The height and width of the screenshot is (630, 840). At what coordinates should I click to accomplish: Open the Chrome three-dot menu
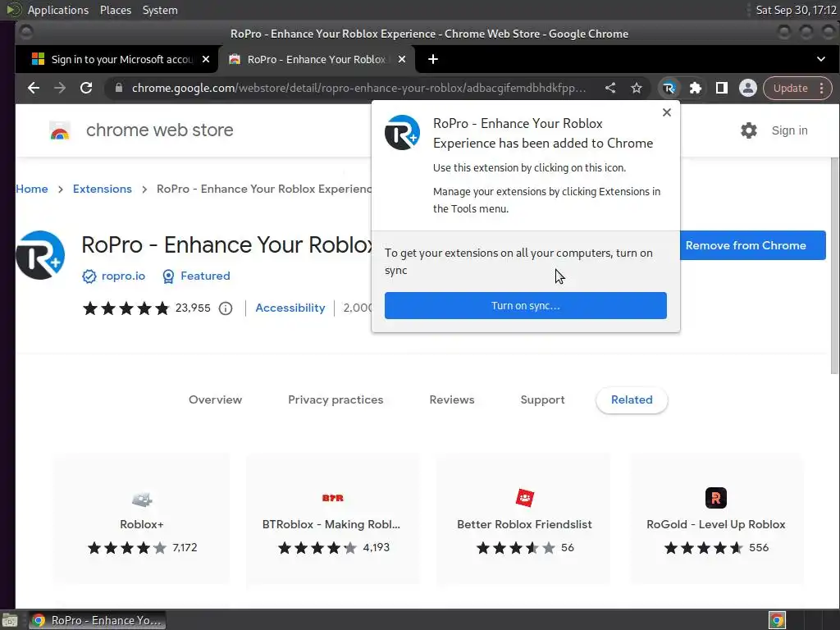click(822, 88)
